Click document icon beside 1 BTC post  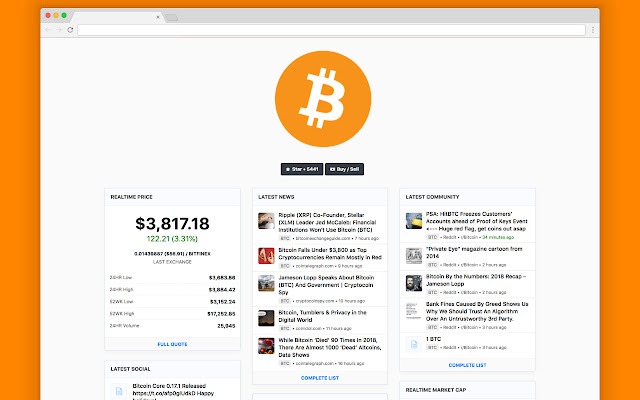click(414, 344)
